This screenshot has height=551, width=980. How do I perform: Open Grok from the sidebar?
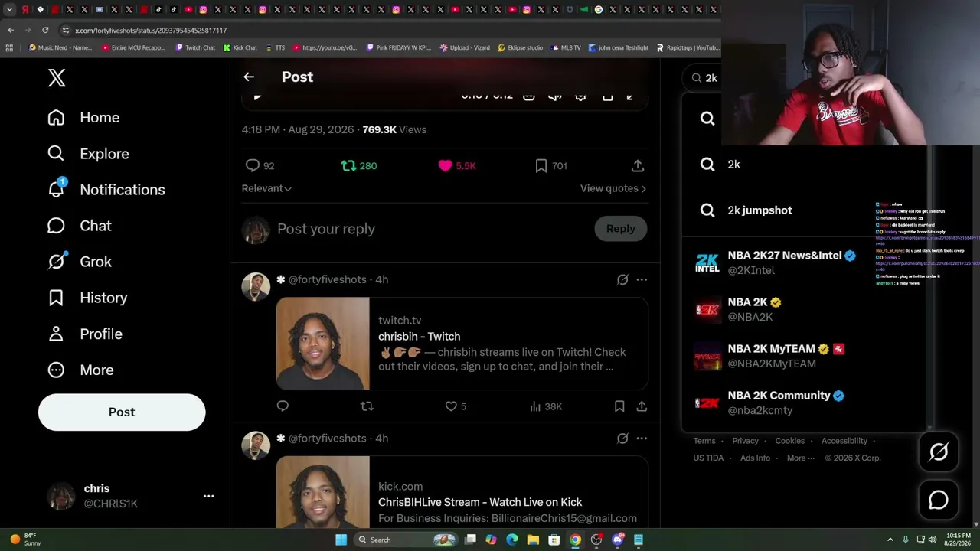(x=79, y=262)
